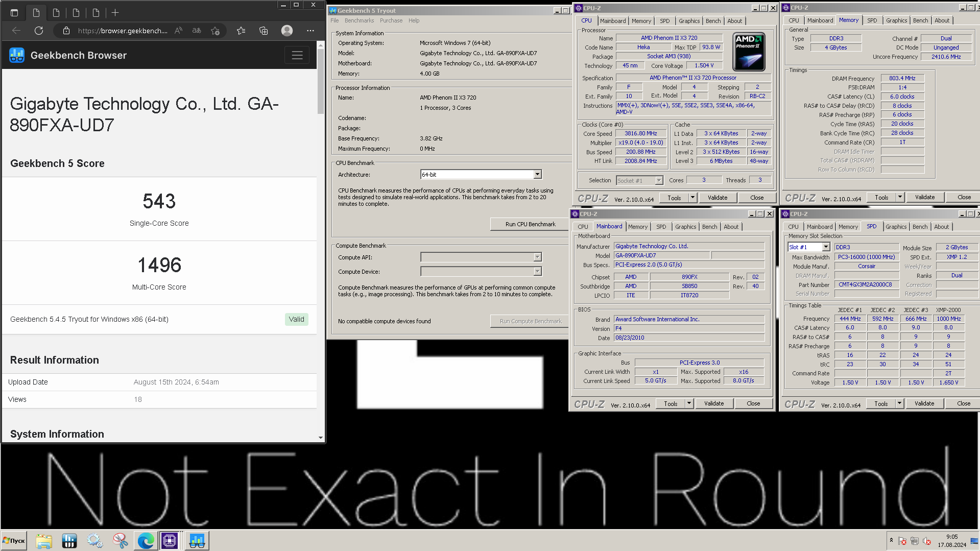Image resolution: width=980 pixels, height=551 pixels.
Task: Select the 1496 multi-core score text
Action: [159, 265]
